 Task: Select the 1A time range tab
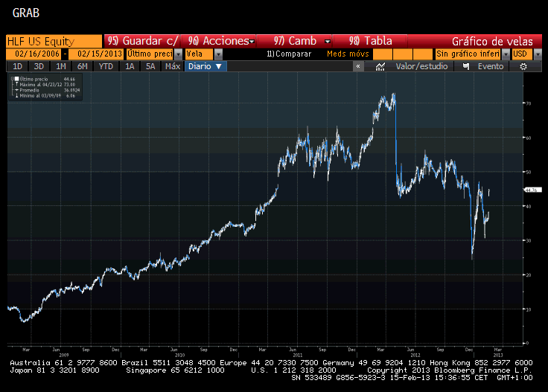point(130,66)
